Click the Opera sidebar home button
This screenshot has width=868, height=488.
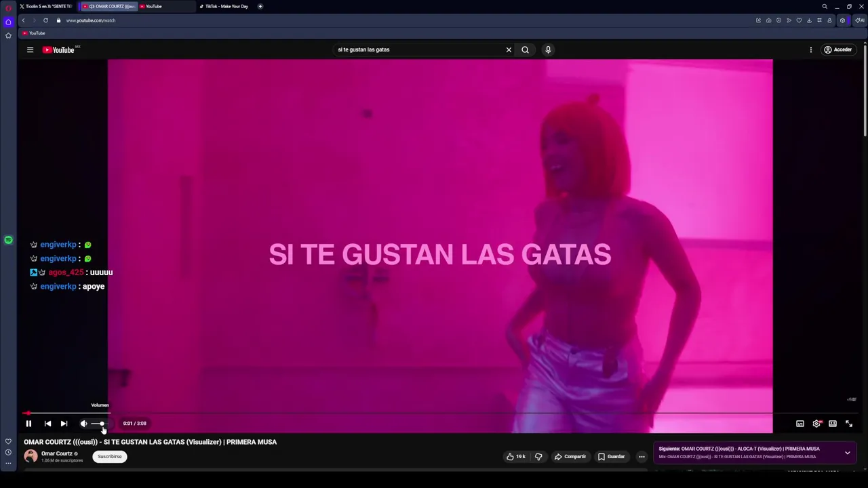pyautogui.click(x=8, y=22)
